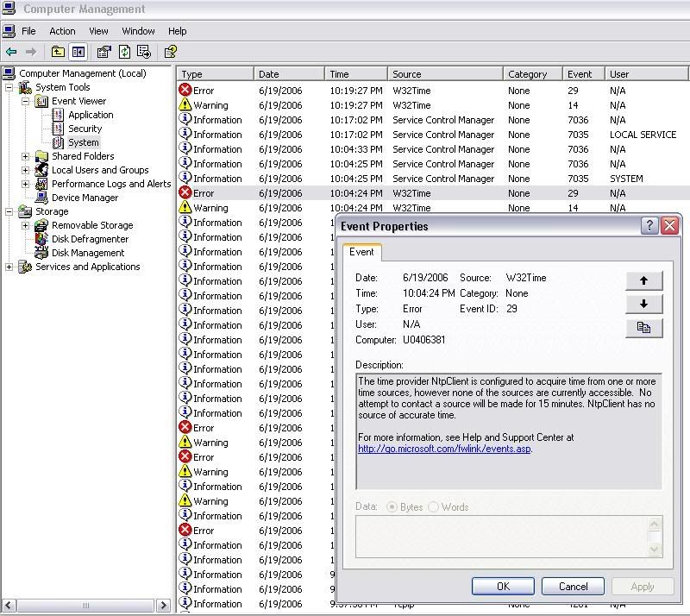Collapse the Event Viewer tree node
This screenshot has height=616, width=690.
click(x=26, y=101)
